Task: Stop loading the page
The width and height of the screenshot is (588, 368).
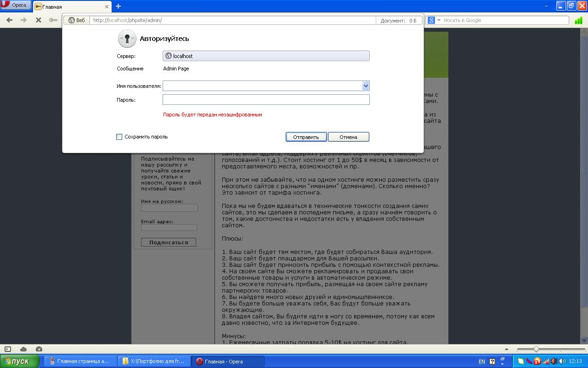Action: [39, 20]
